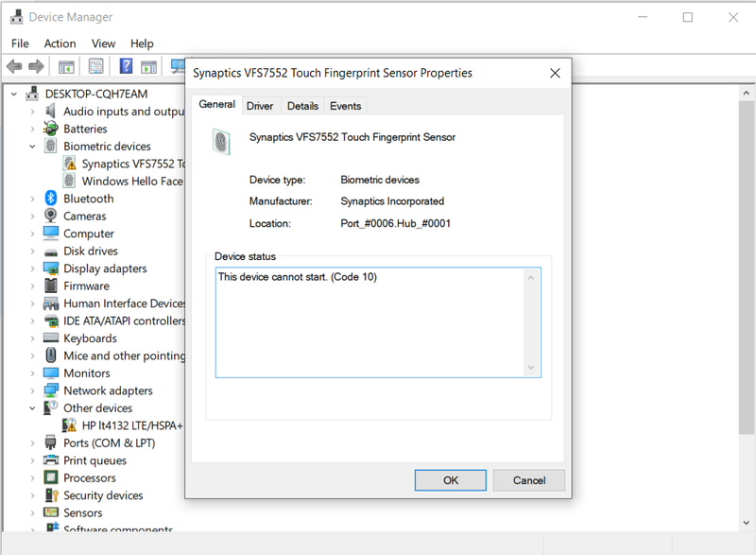
Task: Click the Ports (COM & LPT) icon
Action: 51,442
